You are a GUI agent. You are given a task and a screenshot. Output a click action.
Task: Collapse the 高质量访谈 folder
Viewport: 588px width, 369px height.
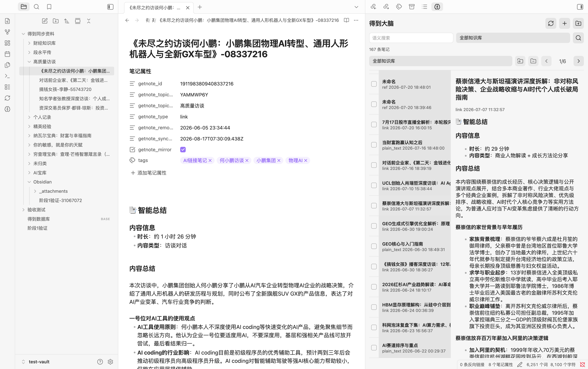pyautogui.click(x=29, y=62)
